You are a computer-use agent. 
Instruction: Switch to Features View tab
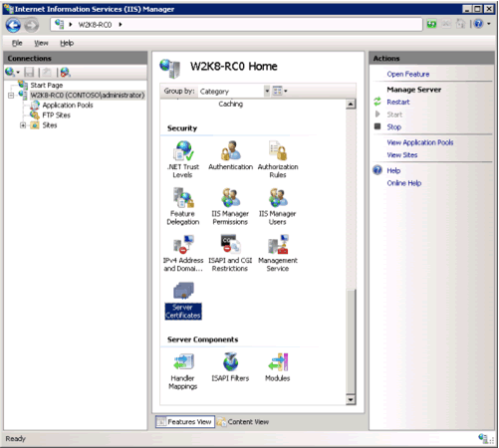185,422
